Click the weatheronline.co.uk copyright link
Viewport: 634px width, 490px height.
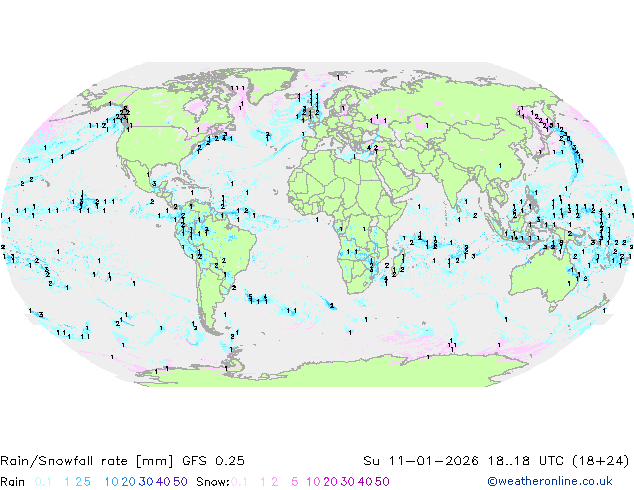click(550, 481)
